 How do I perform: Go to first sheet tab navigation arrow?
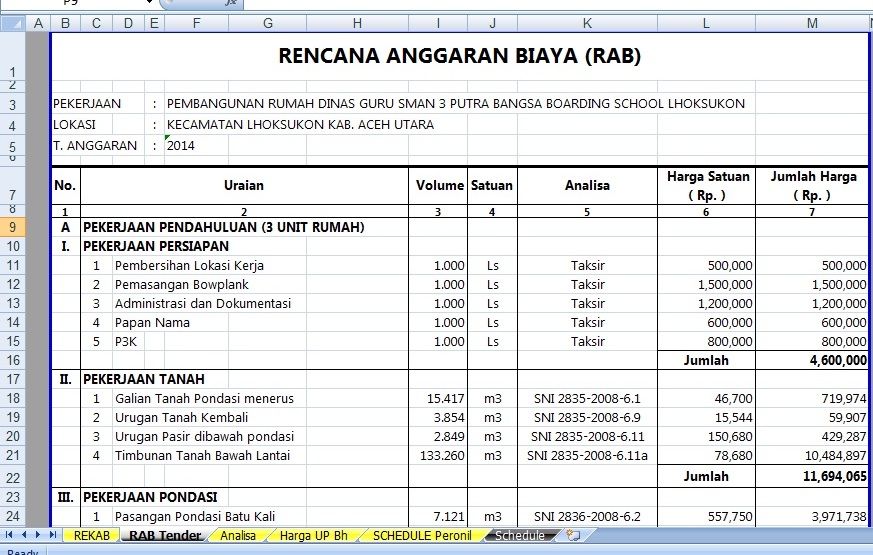coord(8,535)
